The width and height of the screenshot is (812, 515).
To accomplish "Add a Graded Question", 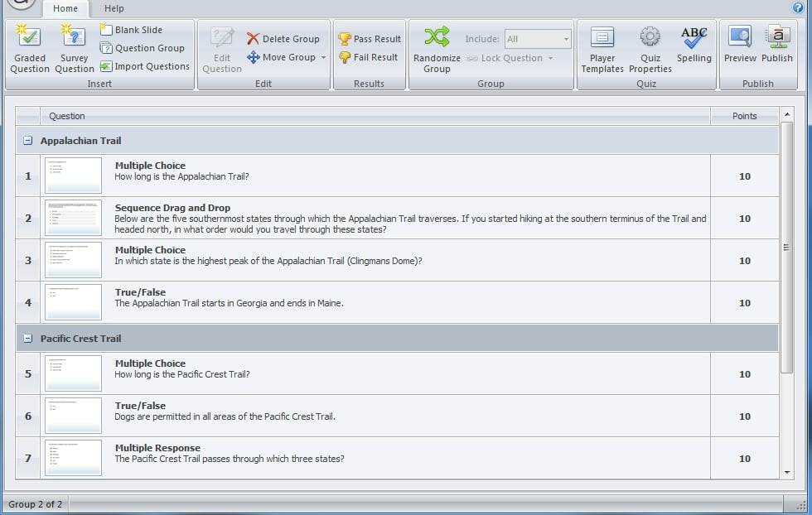I will click(x=30, y=49).
